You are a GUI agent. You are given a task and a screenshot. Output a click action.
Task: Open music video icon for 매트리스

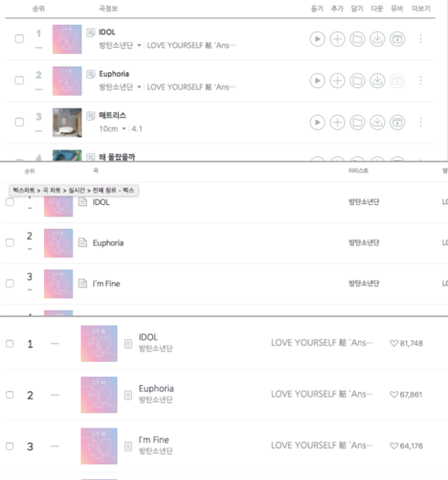[x=397, y=122]
